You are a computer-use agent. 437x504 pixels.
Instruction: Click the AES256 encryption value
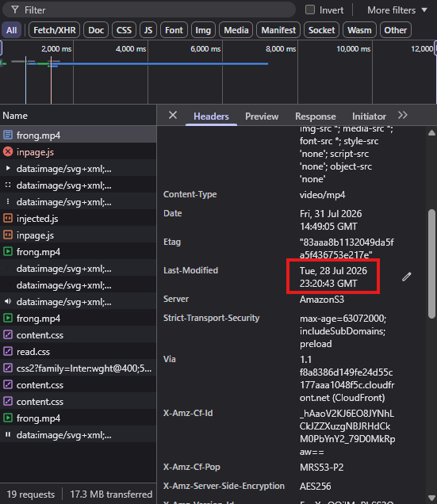[x=316, y=486]
